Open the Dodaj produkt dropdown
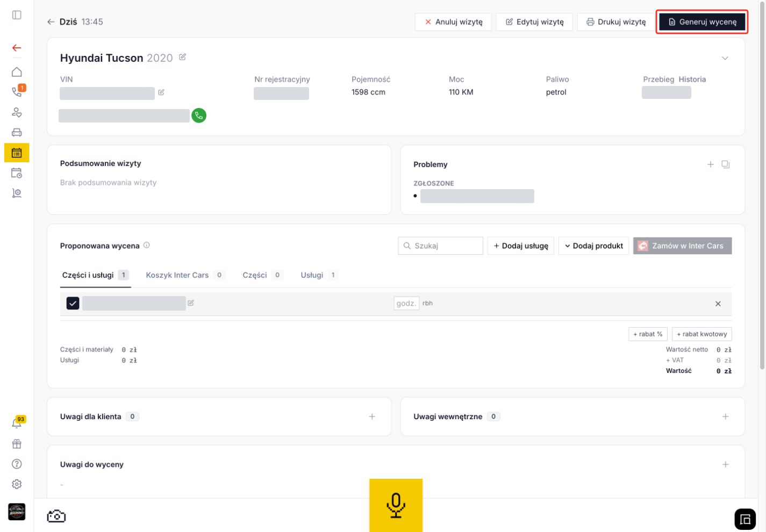The width and height of the screenshot is (766, 532). pos(593,246)
